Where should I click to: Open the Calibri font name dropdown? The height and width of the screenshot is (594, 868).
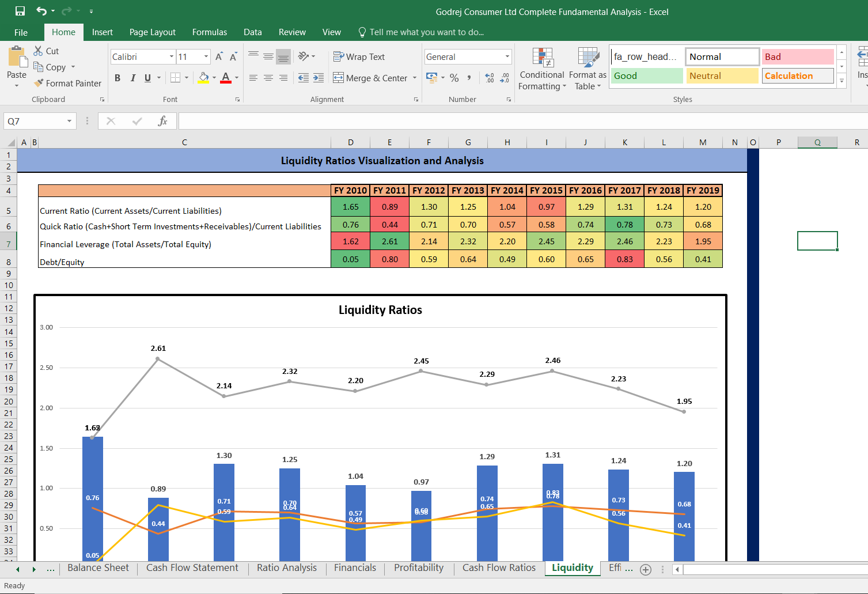tap(172, 56)
